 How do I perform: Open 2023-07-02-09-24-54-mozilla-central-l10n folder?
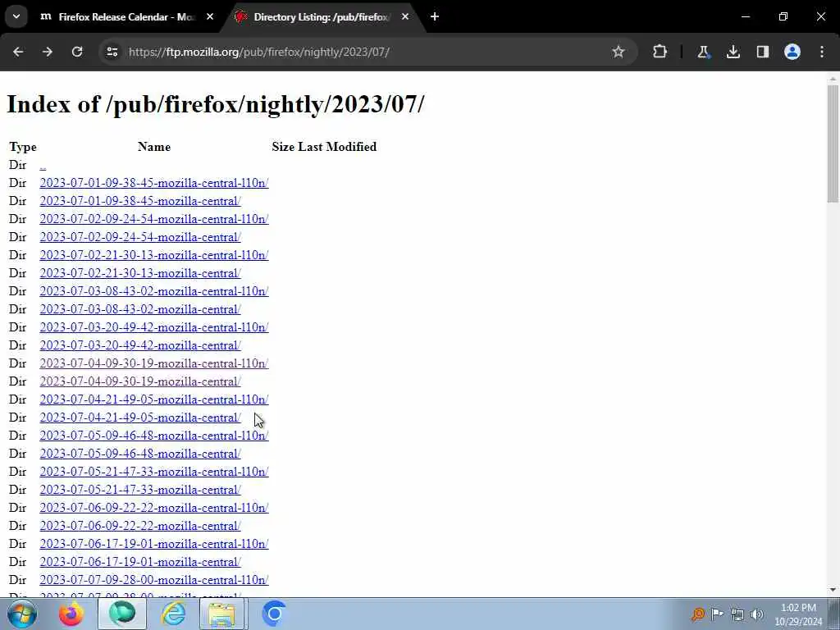point(154,219)
